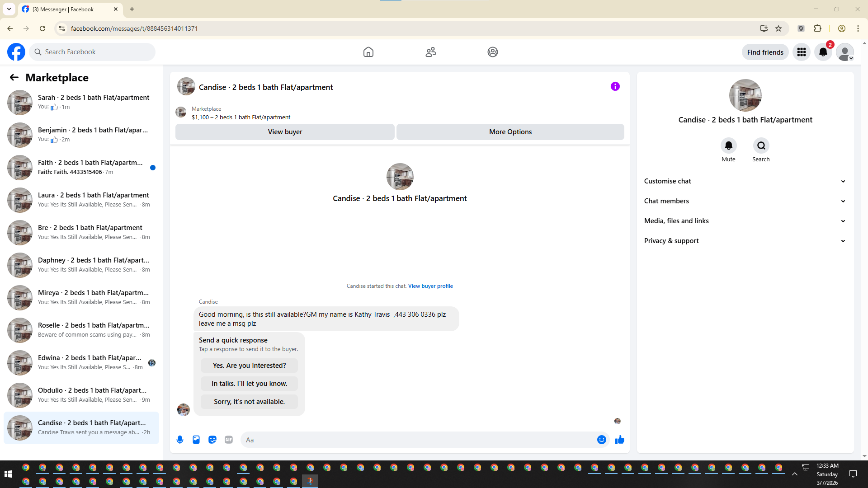
Task: Expand the Chat members section
Action: (745, 201)
